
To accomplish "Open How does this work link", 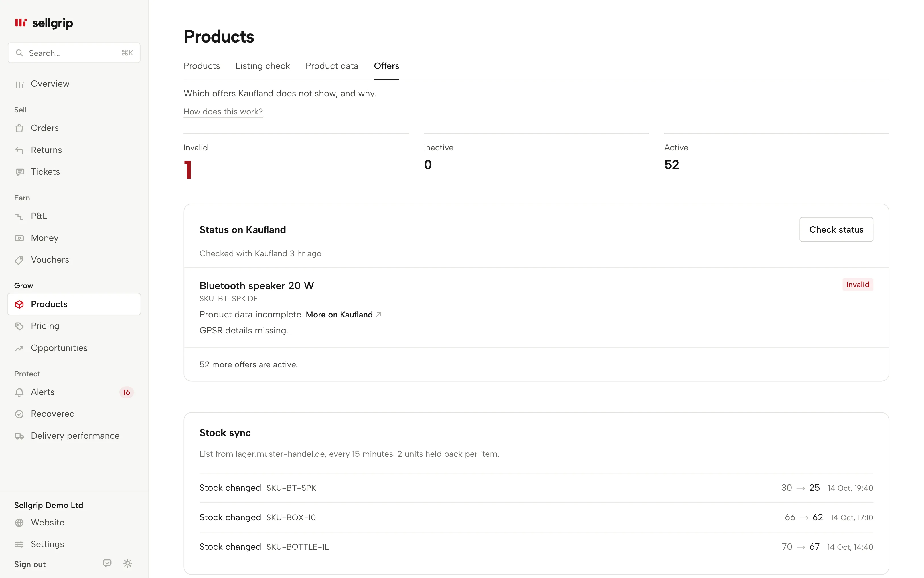I will (223, 112).
